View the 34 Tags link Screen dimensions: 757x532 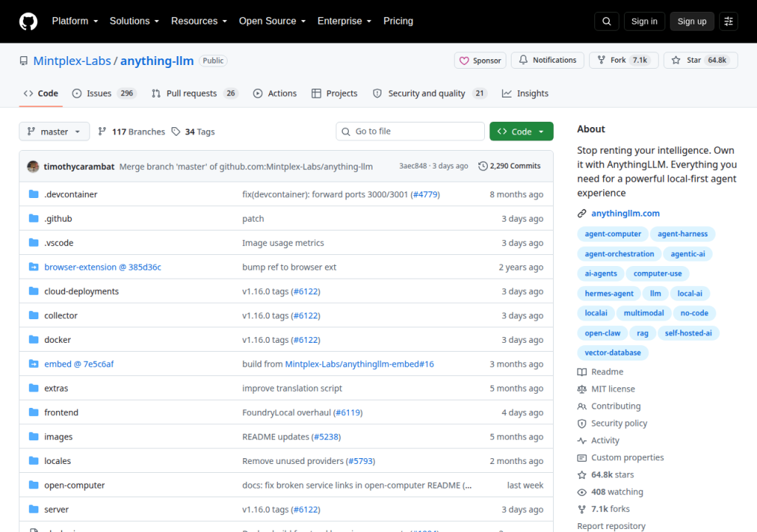(x=193, y=132)
